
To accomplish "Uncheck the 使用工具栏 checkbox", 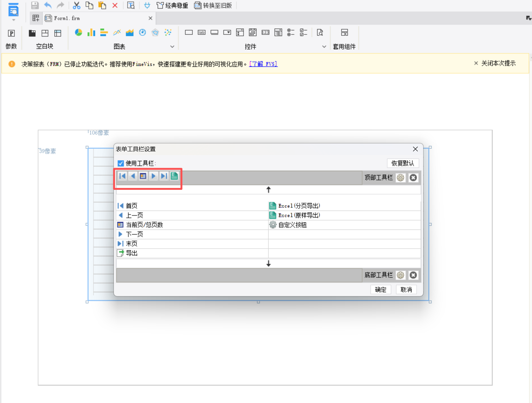I will pos(121,163).
